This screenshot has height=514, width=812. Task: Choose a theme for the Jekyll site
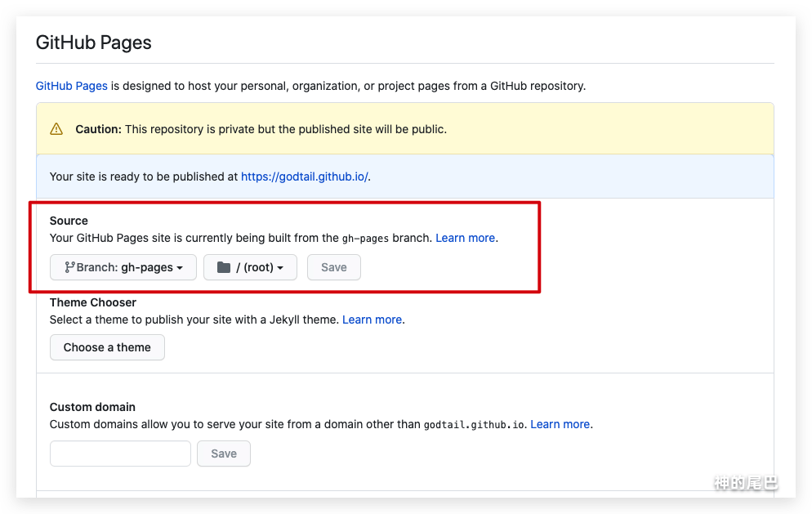[x=107, y=347]
